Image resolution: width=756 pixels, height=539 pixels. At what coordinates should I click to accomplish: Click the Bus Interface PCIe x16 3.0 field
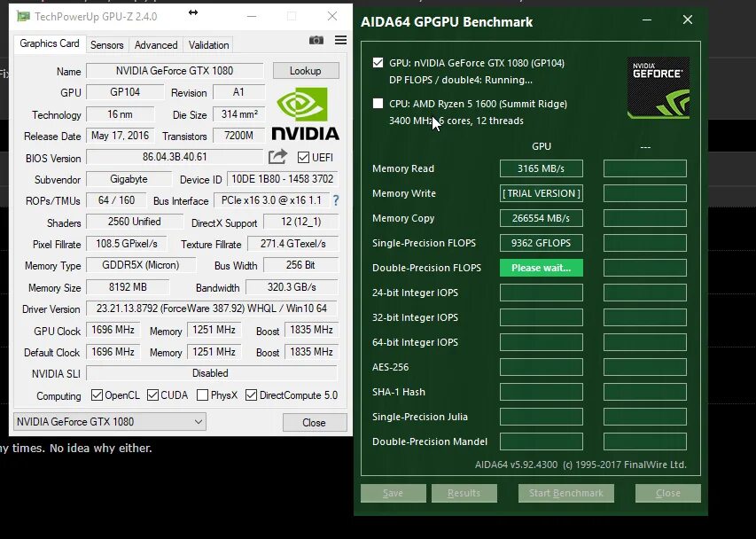tap(271, 200)
